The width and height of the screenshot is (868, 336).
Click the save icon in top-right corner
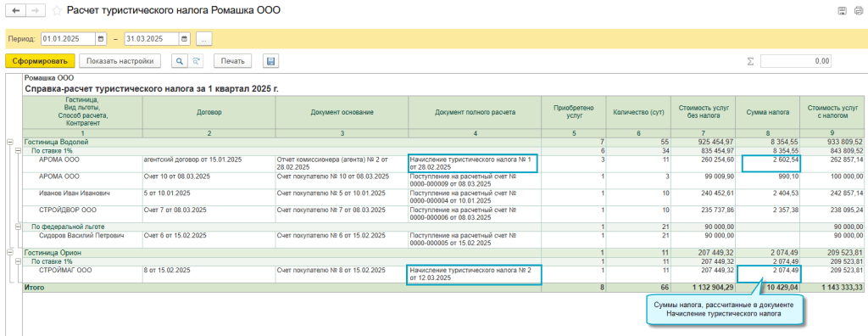coord(843,11)
